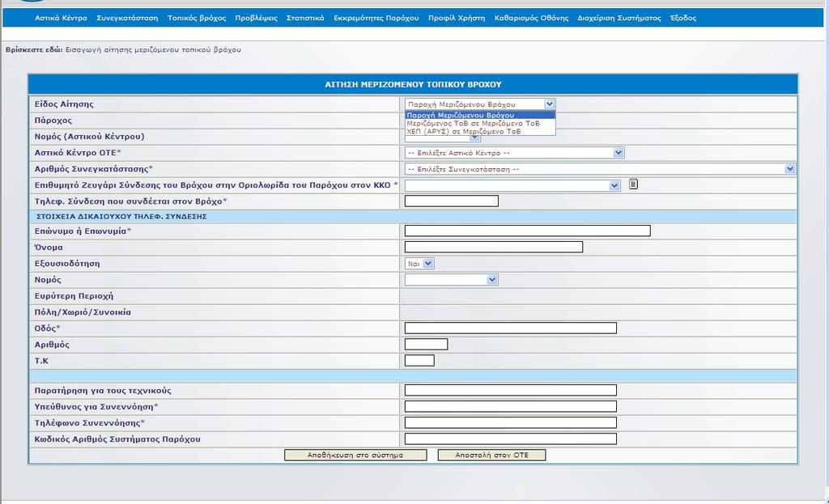Click the Ευρύτερη Περιοχή label
829x504 pixels.
(x=74, y=296)
